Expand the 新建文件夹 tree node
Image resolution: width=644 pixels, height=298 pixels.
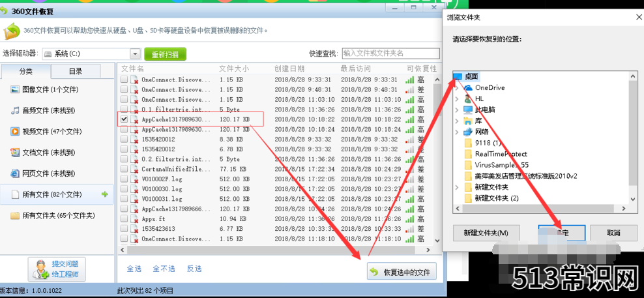pyautogui.click(x=457, y=187)
